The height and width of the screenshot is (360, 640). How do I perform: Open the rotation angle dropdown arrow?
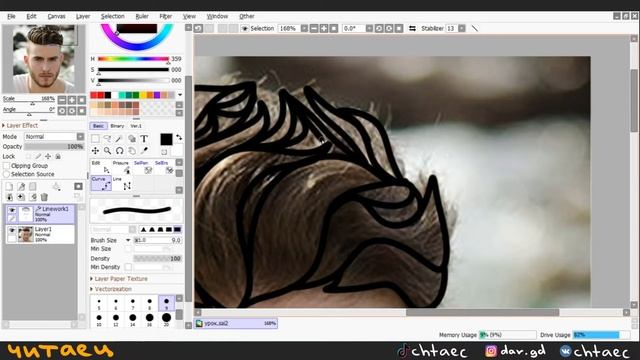point(369,29)
